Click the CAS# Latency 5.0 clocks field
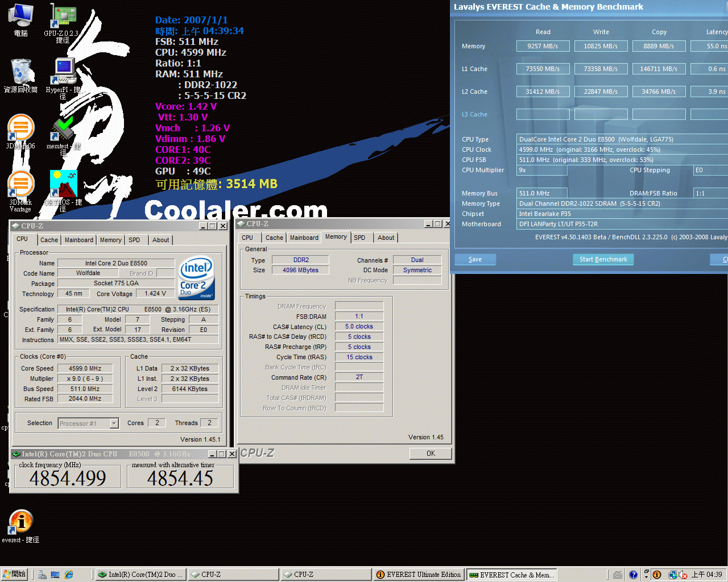 click(x=359, y=326)
